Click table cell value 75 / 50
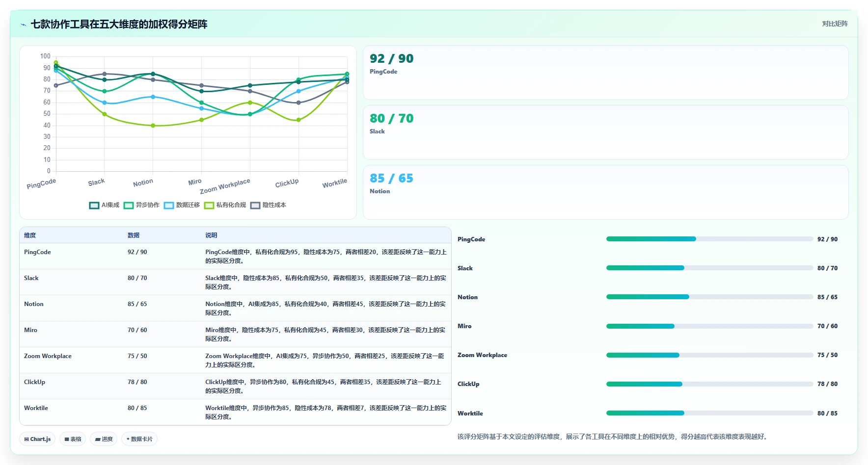Viewport: 868px width, 465px height. [137, 356]
